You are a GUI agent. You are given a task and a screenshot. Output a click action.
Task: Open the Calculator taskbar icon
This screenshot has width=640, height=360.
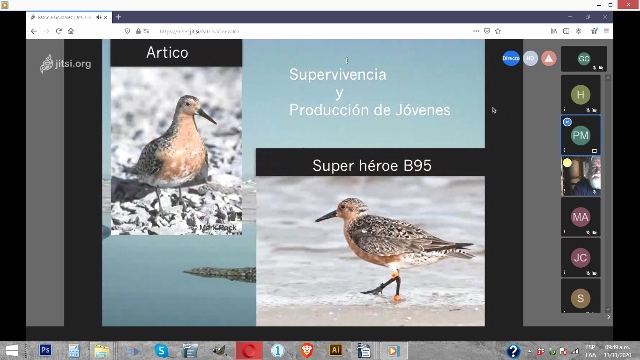tap(74, 351)
